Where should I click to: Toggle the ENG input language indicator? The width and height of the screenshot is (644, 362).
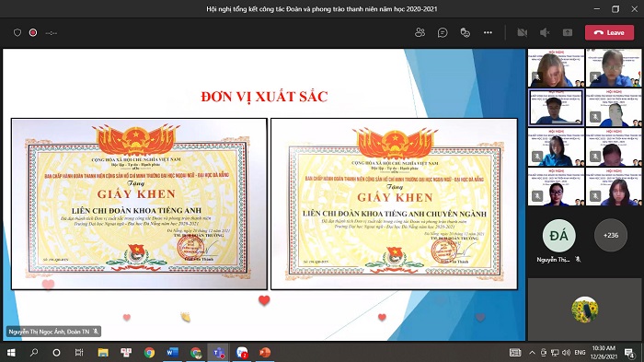[x=580, y=353]
